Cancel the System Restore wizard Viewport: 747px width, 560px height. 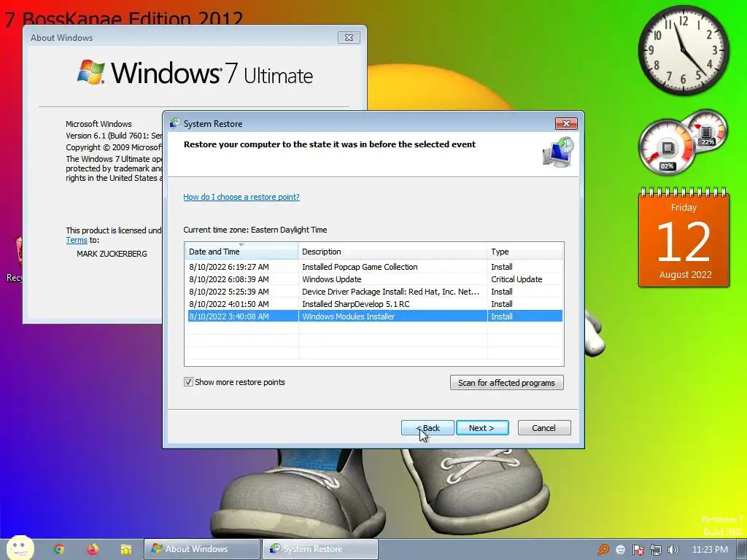pyautogui.click(x=544, y=427)
